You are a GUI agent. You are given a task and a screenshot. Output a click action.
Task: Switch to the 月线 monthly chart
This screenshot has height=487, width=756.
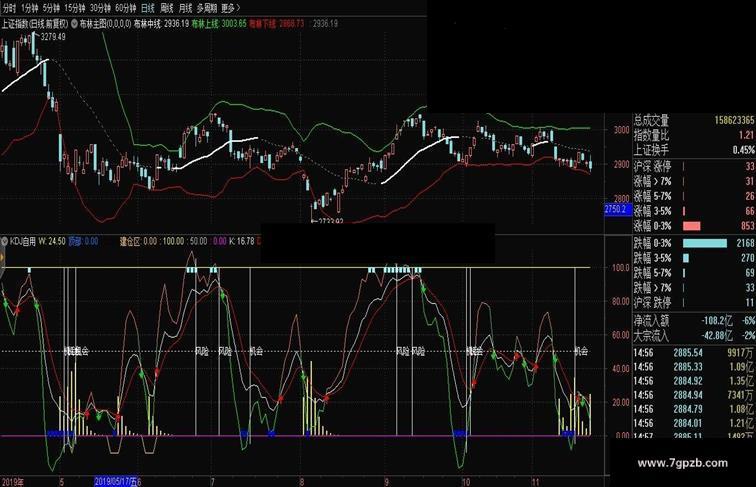[185, 8]
